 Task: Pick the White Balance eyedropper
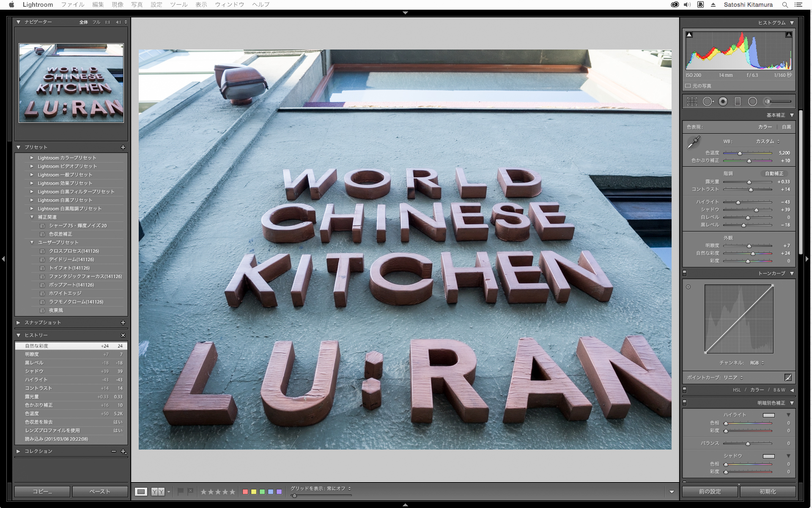coord(694,143)
